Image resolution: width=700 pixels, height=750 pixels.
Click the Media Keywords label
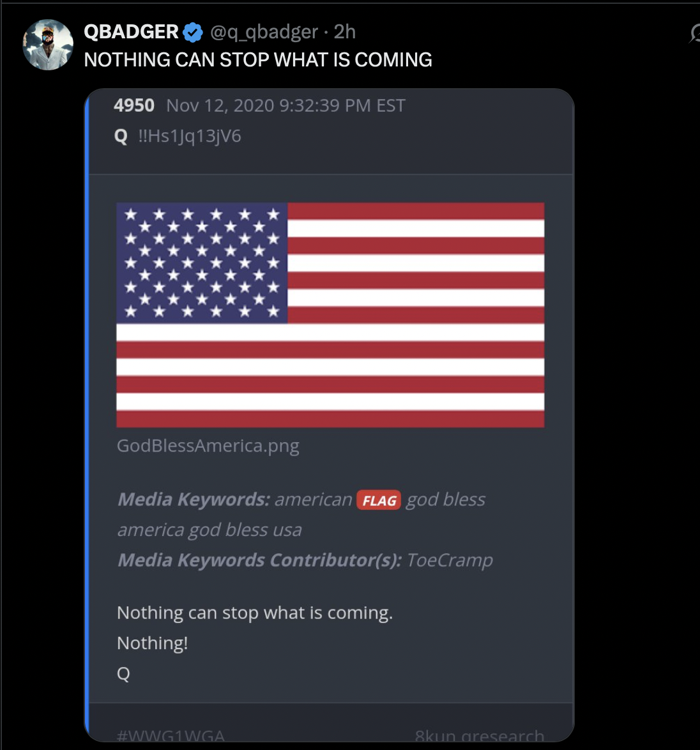[x=194, y=500]
